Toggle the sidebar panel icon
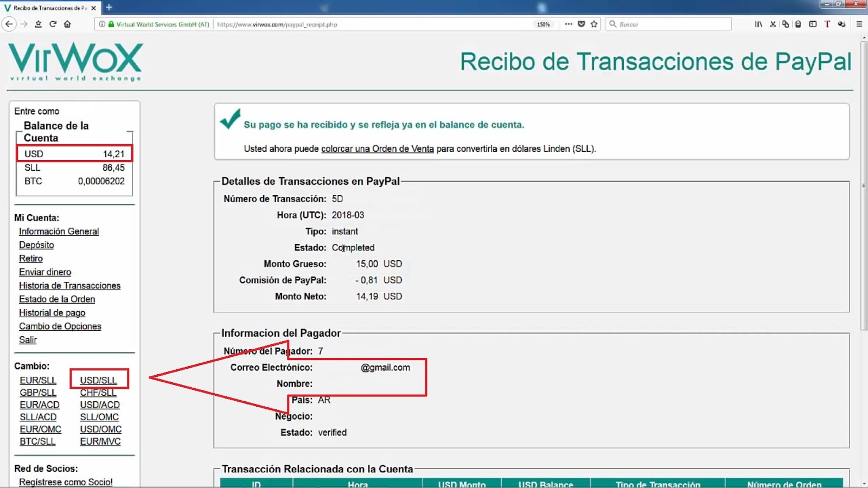 pos(813,24)
